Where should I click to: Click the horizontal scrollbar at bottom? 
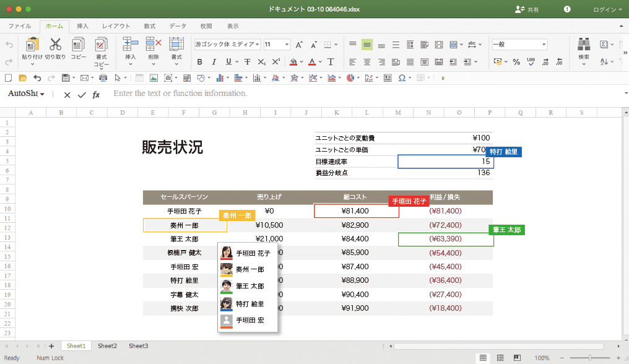point(498,346)
